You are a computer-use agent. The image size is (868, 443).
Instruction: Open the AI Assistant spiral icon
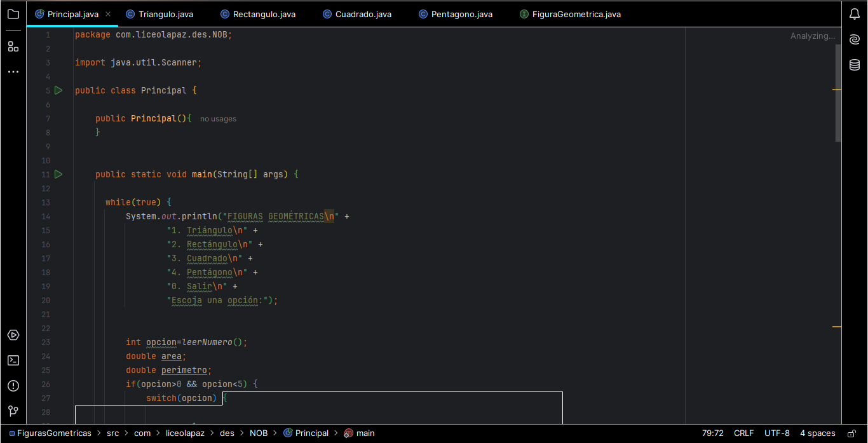tap(855, 39)
